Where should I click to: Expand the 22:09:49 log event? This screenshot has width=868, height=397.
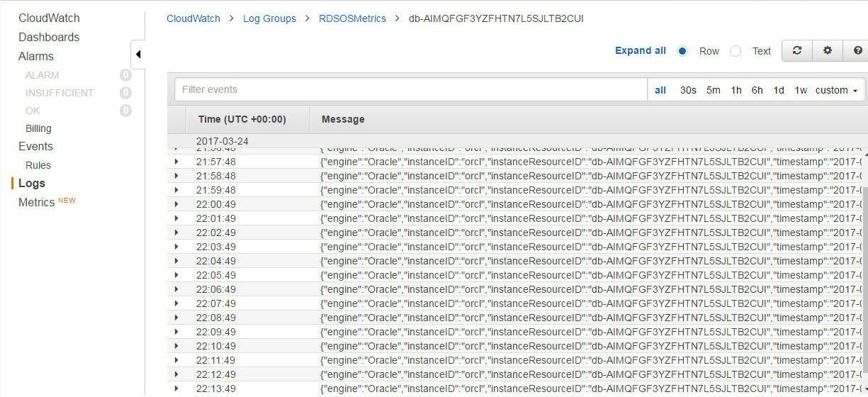coord(176,332)
